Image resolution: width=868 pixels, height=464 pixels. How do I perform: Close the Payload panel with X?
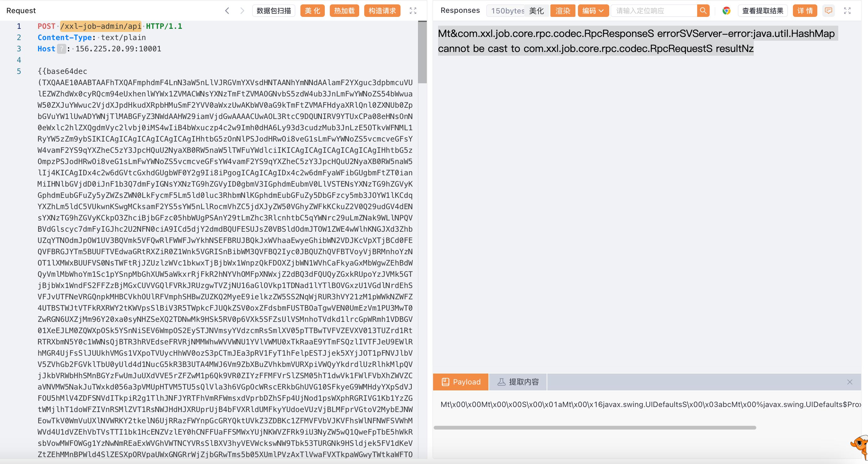click(x=850, y=382)
